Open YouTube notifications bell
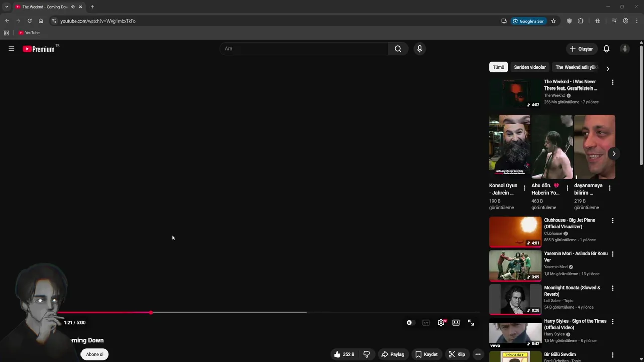 pyautogui.click(x=606, y=49)
